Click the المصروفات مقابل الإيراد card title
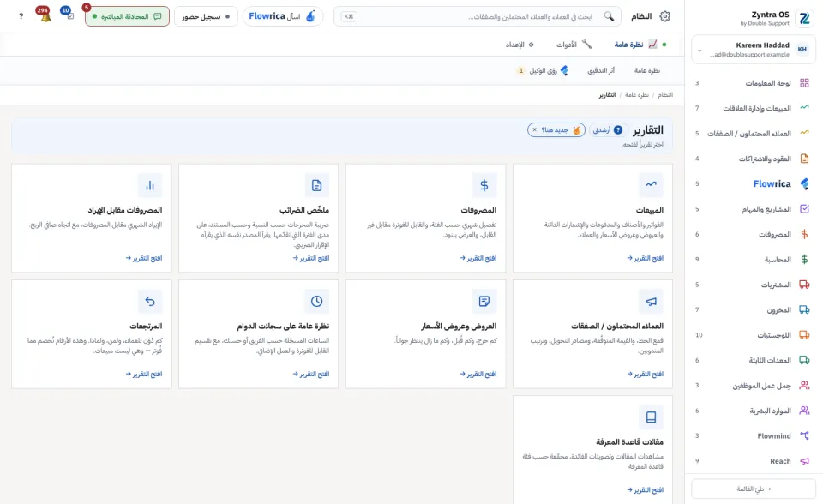 pyautogui.click(x=125, y=210)
